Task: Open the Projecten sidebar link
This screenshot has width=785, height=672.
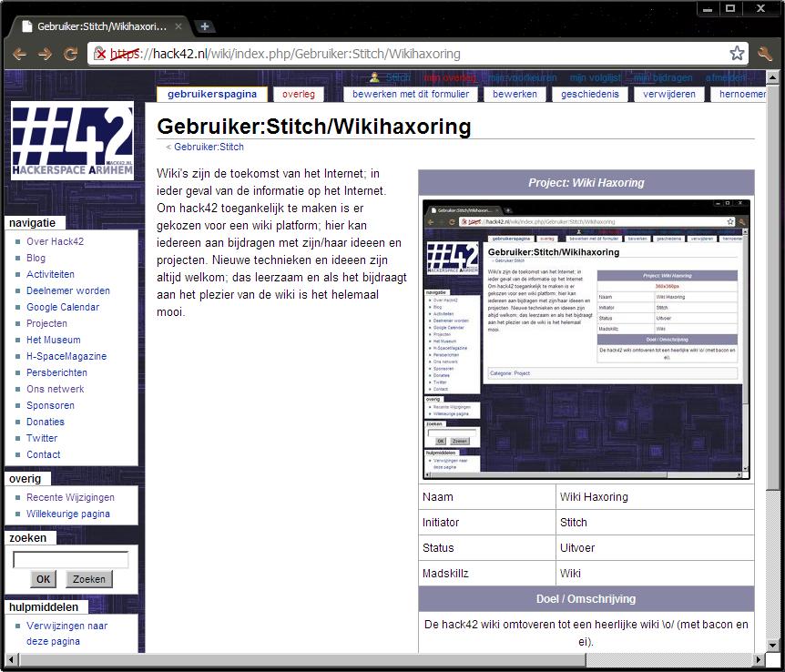Action: (46, 323)
